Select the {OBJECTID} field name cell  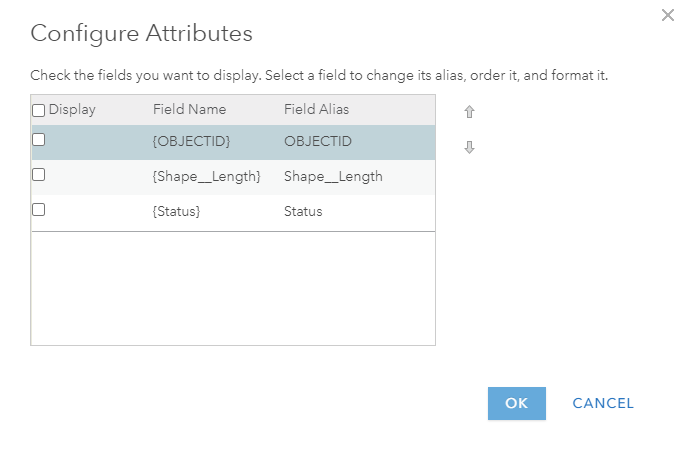[191, 142]
